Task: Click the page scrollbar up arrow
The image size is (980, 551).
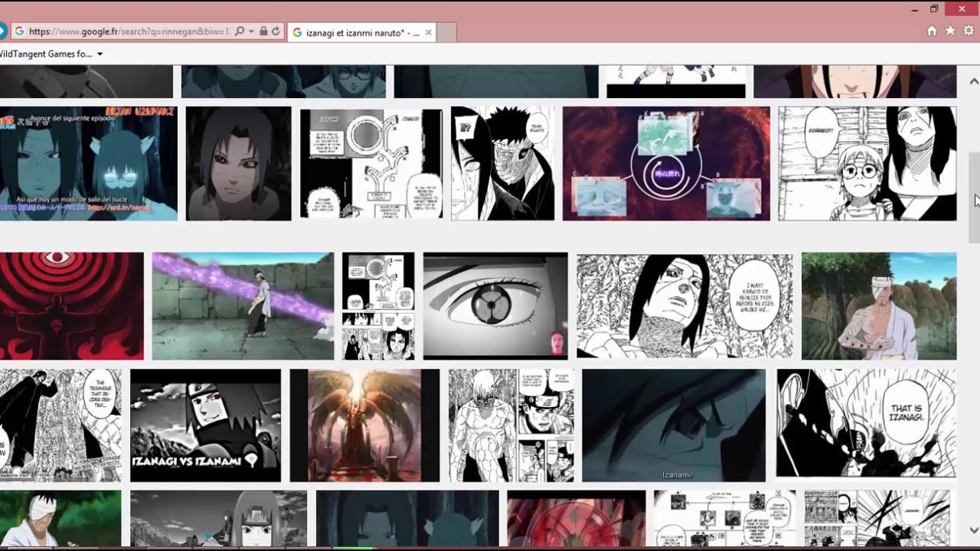Action: [x=974, y=81]
